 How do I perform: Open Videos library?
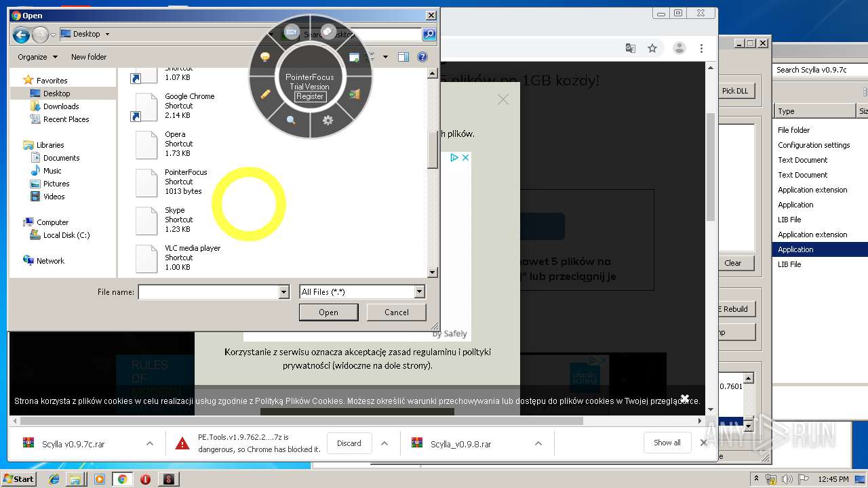pos(54,196)
